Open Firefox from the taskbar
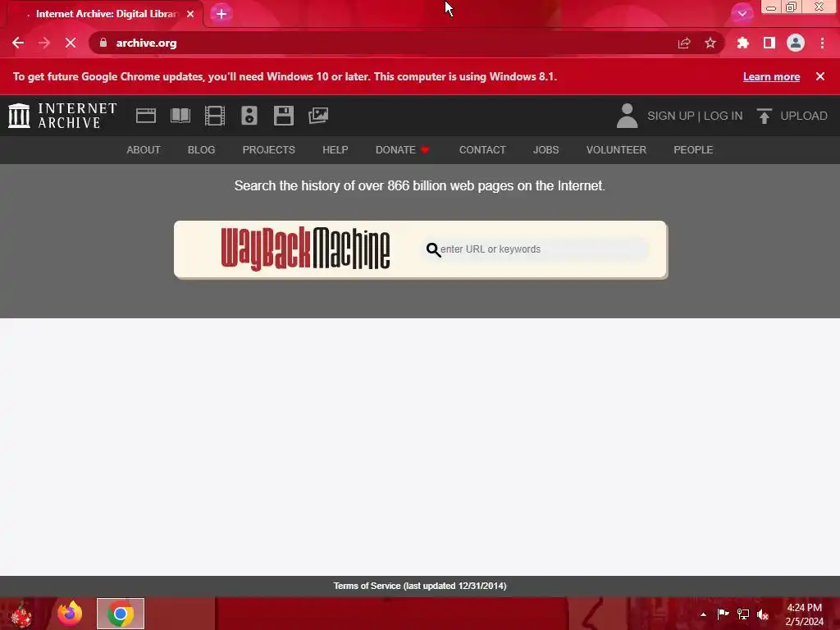 (x=70, y=614)
